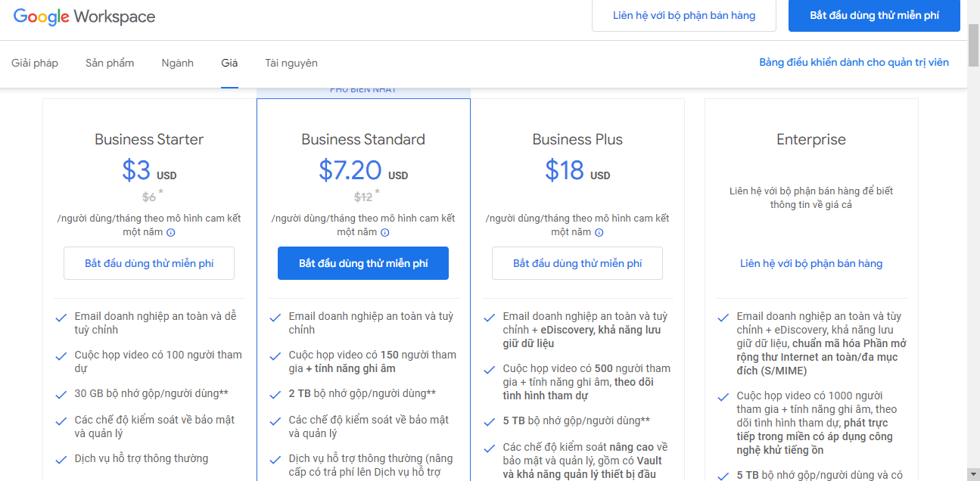
Task: Open the info tooltip next to Business Standard commitment
Action: (385, 232)
